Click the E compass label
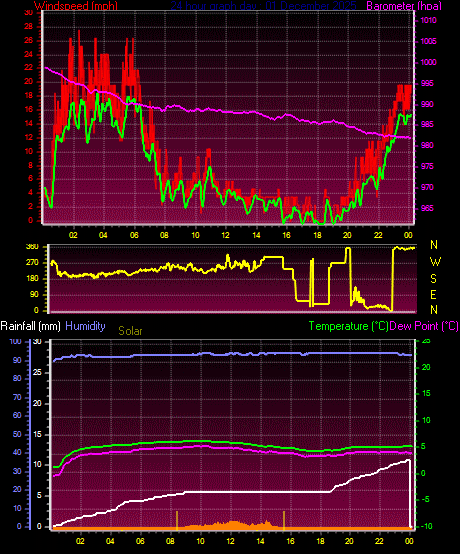 click(434, 294)
